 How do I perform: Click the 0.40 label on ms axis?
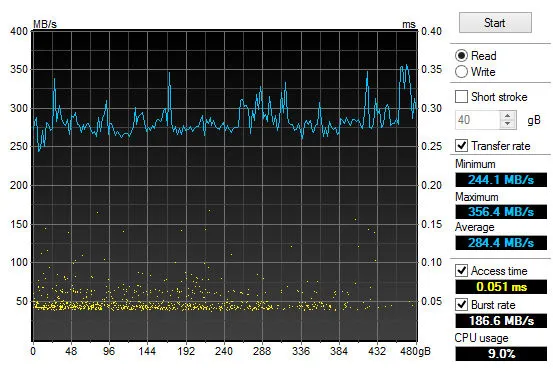point(431,31)
